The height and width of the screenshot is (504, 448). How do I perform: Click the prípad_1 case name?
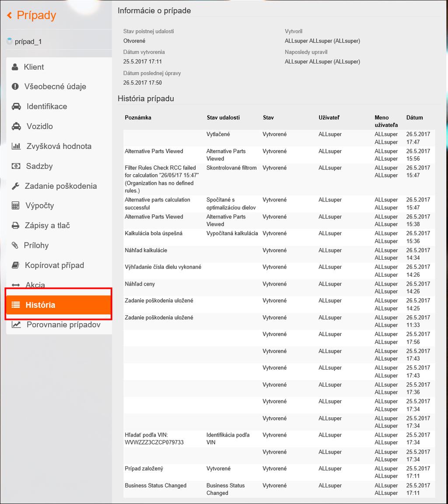[x=28, y=42]
